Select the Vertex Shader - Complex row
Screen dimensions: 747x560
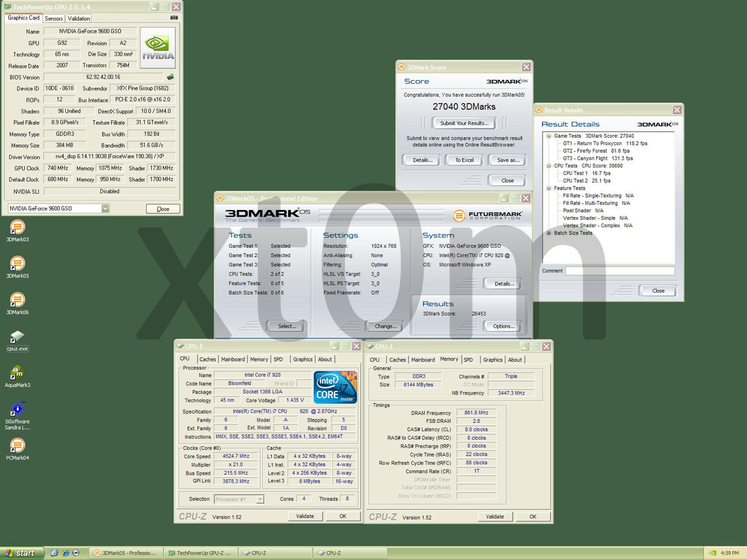pyautogui.click(x=598, y=226)
